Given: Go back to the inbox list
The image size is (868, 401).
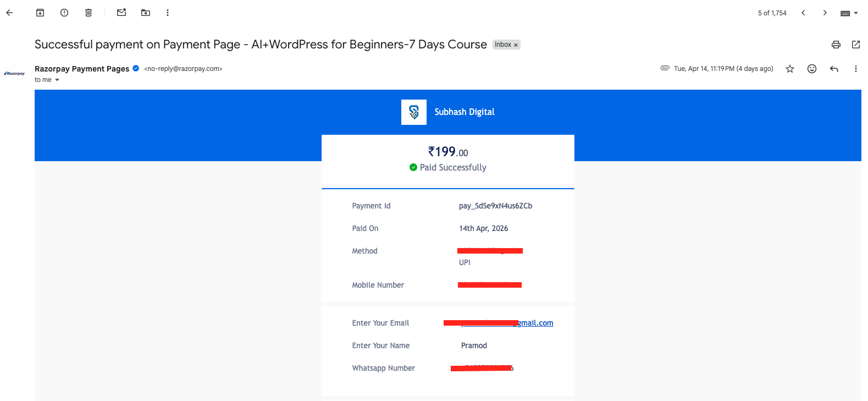Looking at the screenshot, I should [x=9, y=13].
